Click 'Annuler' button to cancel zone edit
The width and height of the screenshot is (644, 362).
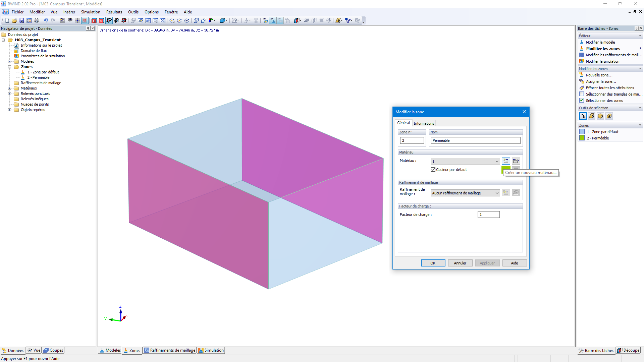pyautogui.click(x=460, y=263)
